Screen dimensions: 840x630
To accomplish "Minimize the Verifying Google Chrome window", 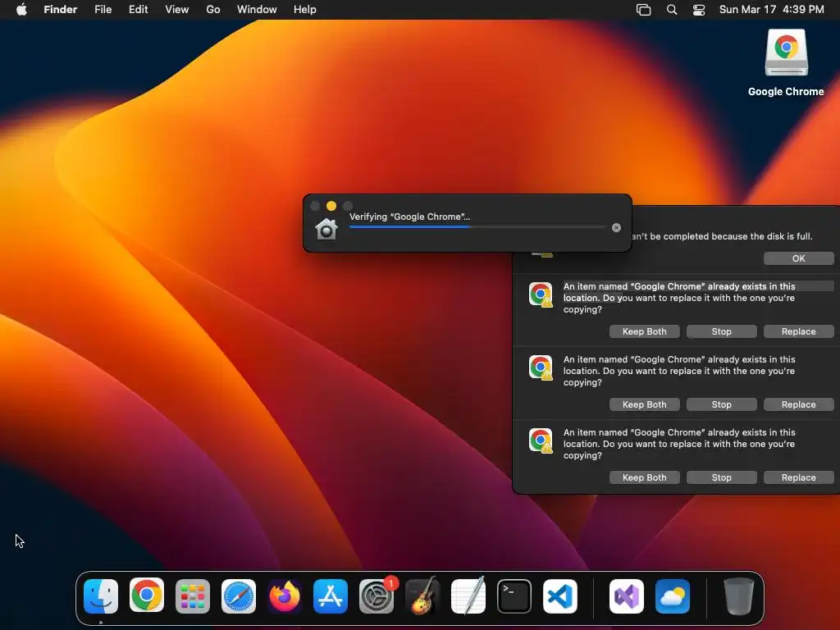I will [331, 206].
